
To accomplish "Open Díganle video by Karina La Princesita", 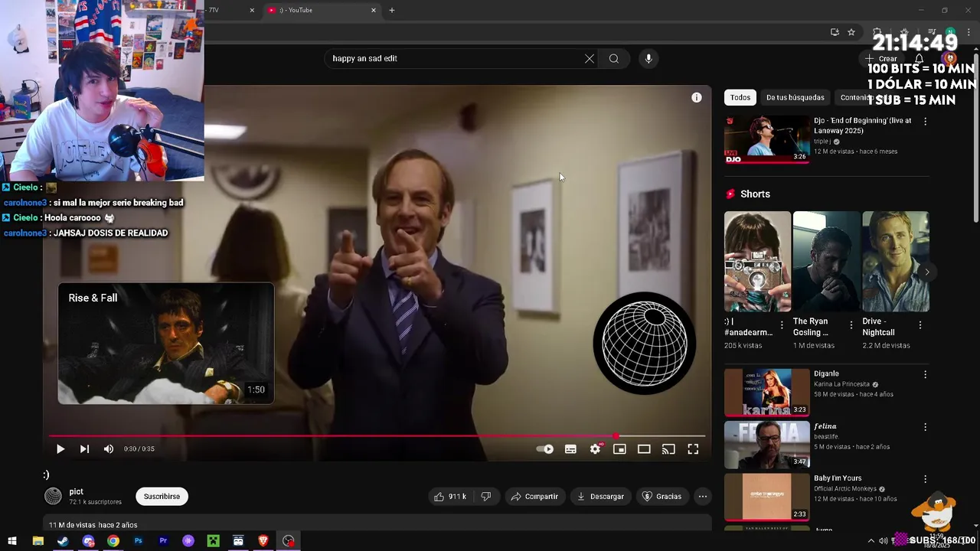I will tap(767, 392).
